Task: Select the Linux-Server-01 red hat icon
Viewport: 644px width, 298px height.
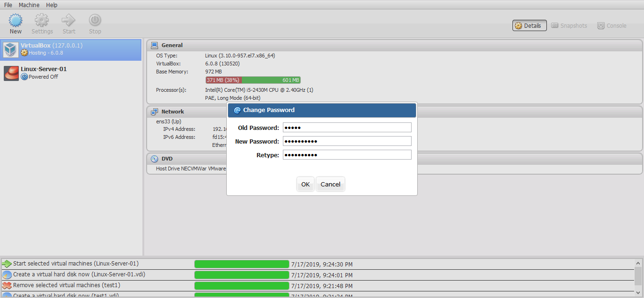Action: tap(11, 73)
